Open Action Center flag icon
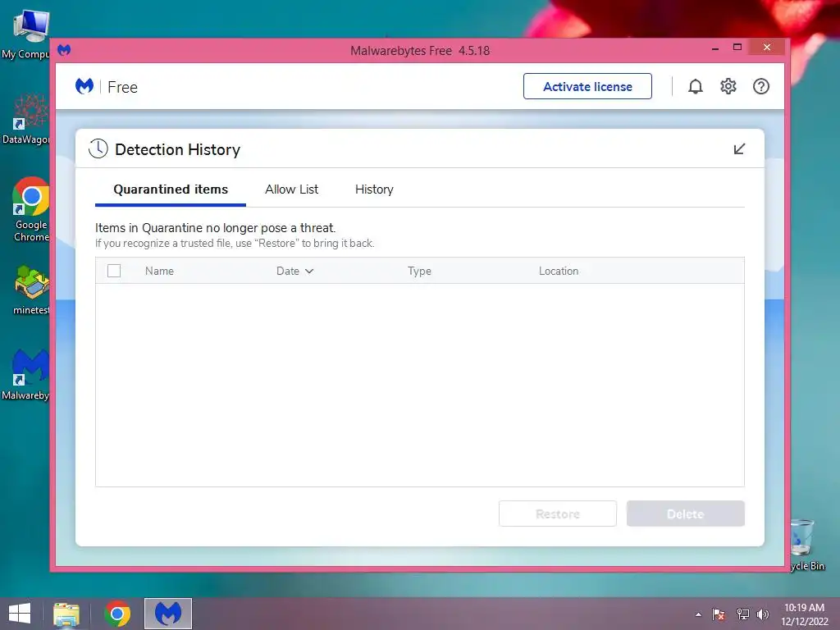840x630 pixels. pos(719,614)
